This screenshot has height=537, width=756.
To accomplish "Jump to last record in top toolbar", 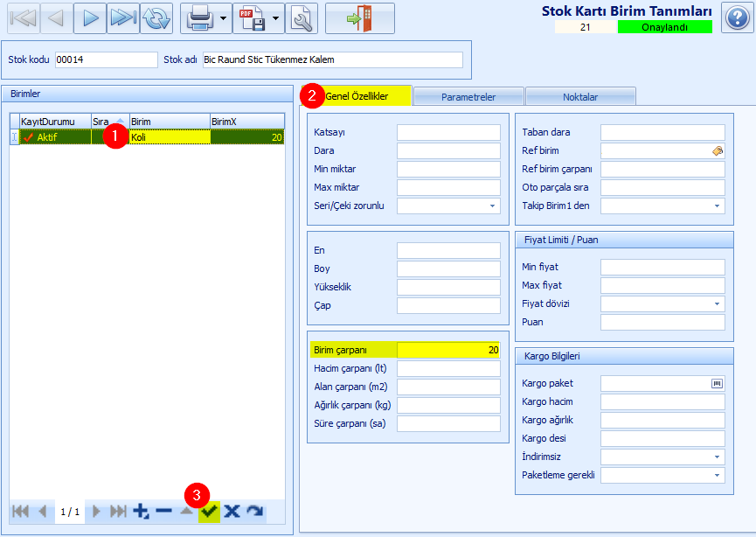I will [123, 18].
